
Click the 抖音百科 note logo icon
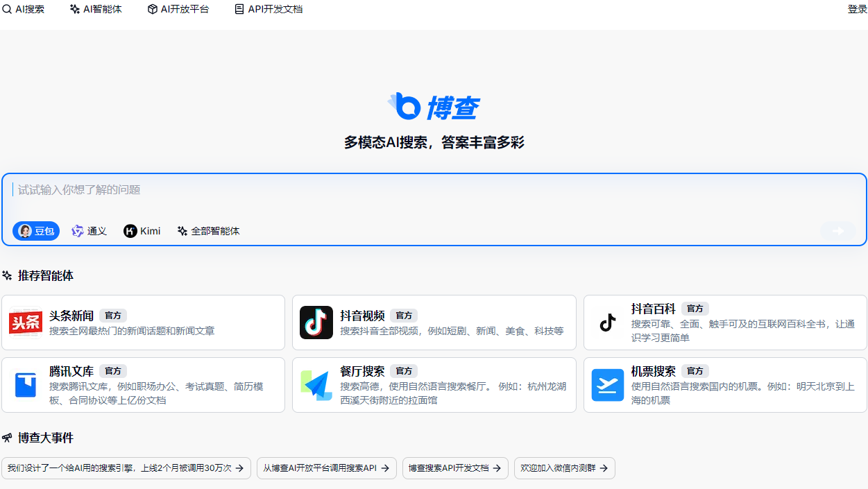(x=608, y=323)
